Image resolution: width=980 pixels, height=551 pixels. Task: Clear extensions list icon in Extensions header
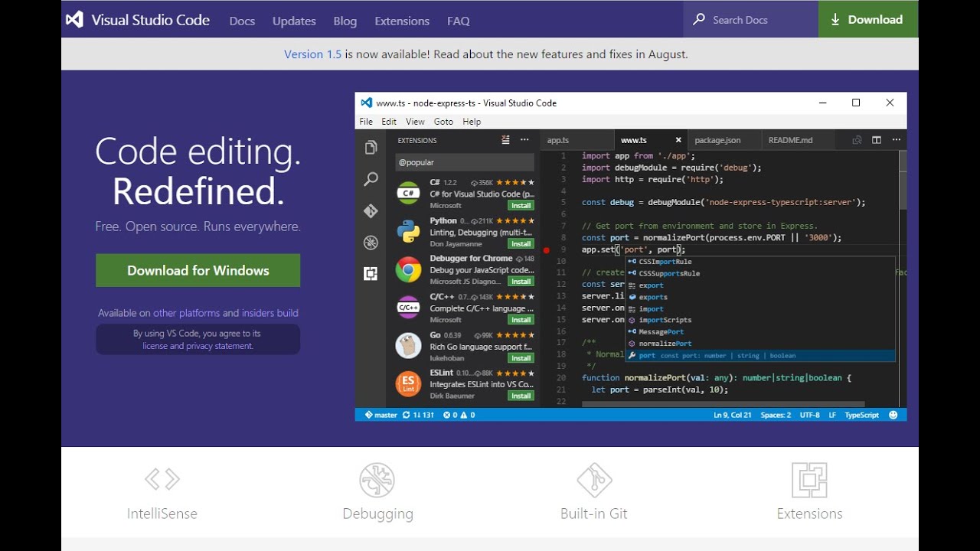[505, 140]
